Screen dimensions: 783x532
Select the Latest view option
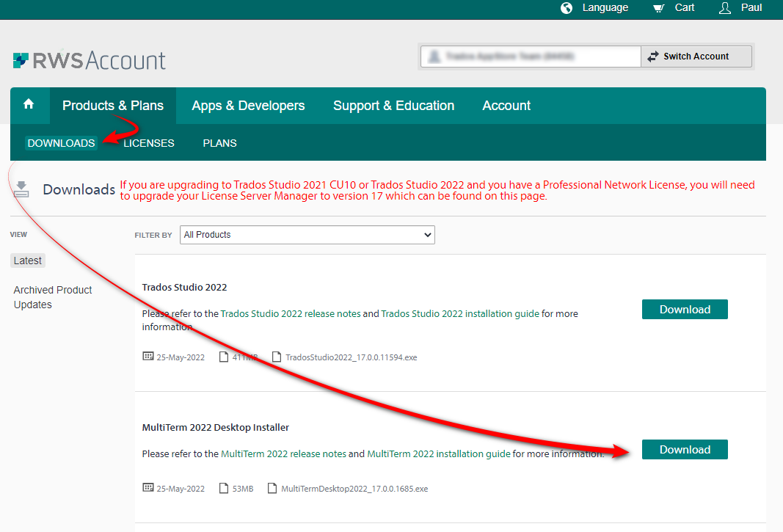(x=28, y=260)
